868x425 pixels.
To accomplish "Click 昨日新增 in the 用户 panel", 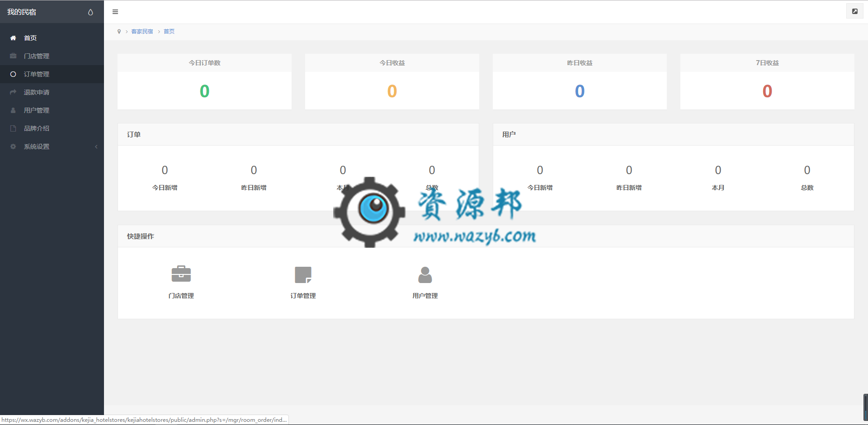I will (x=629, y=188).
